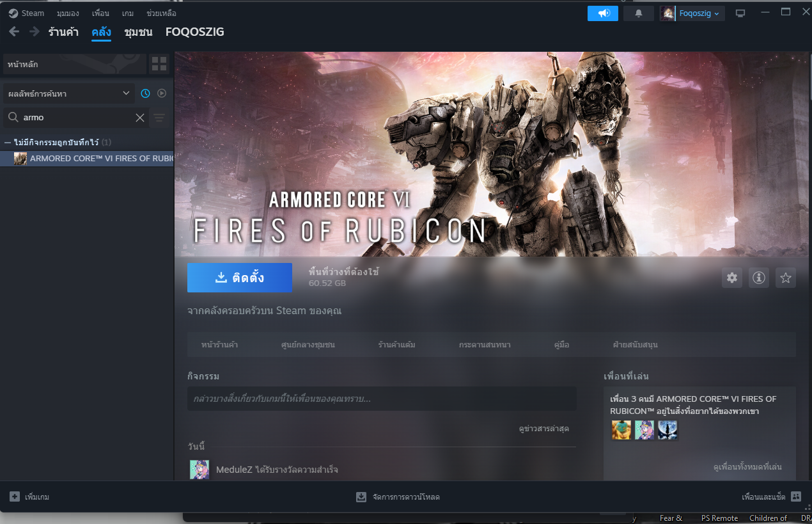
Task: Click the ดูเพื่อนทั้งหมดที่เล่น link
Action: pyautogui.click(x=747, y=467)
